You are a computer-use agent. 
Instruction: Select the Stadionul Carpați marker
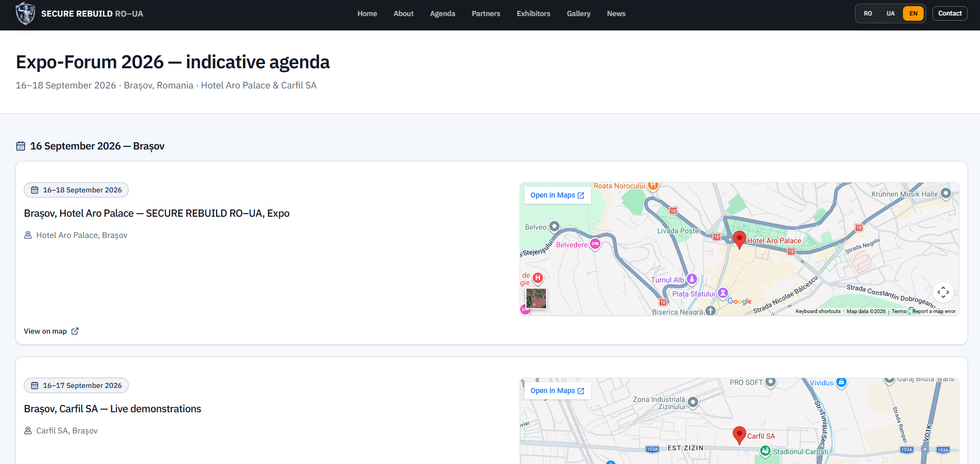(x=765, y=451)
